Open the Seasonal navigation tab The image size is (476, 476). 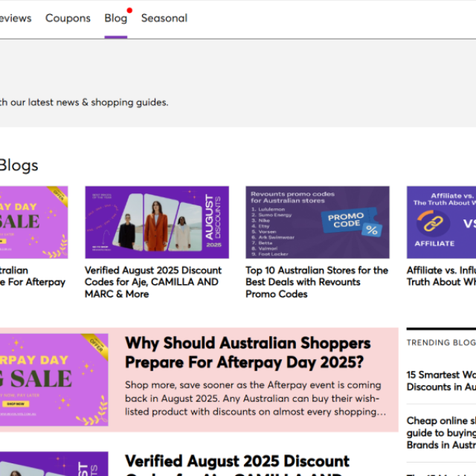tap(164, 18)
